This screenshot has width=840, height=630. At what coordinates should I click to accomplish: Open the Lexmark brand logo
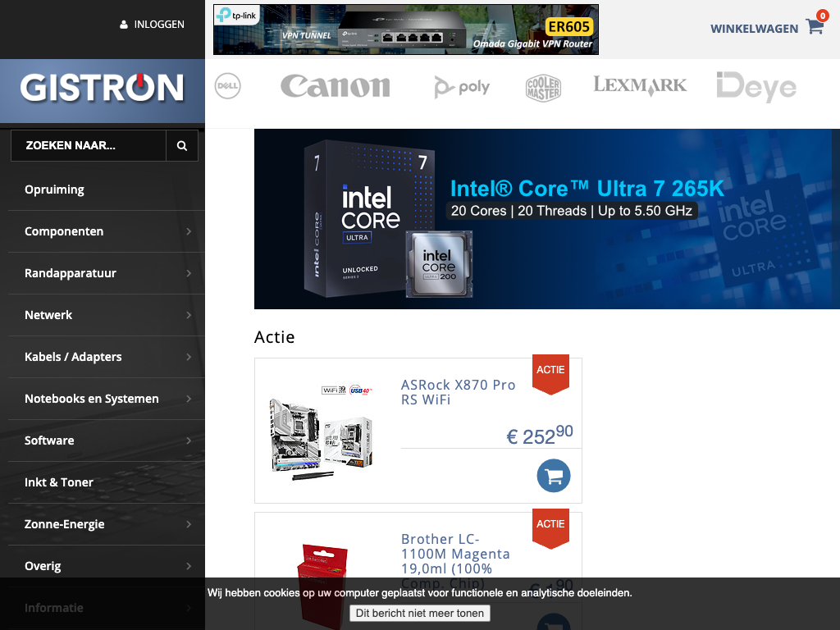pos(640,84)
